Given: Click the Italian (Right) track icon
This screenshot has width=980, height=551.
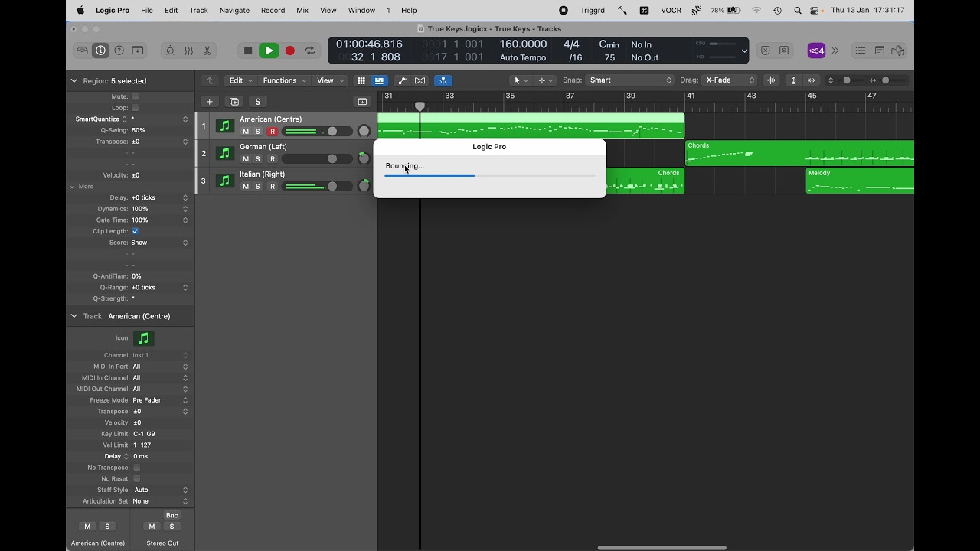Looking at the screenshot, I should pyautogui.click(x=224, y=181).
